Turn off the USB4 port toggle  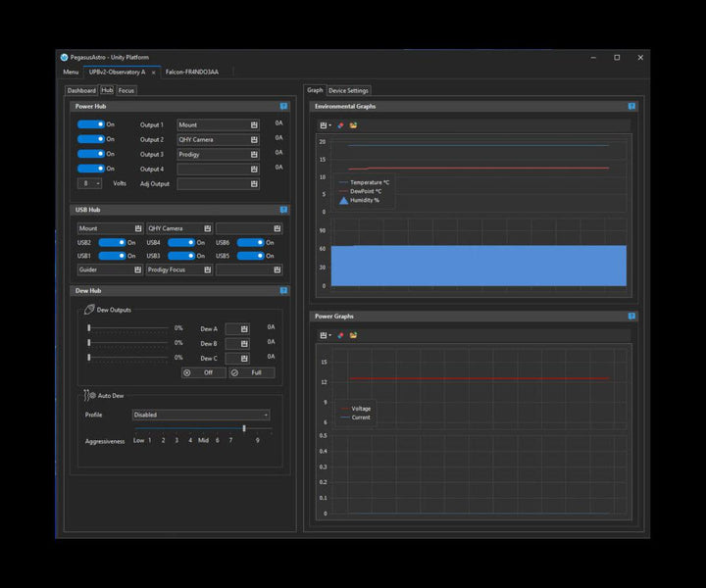click(x=180, y=242)
